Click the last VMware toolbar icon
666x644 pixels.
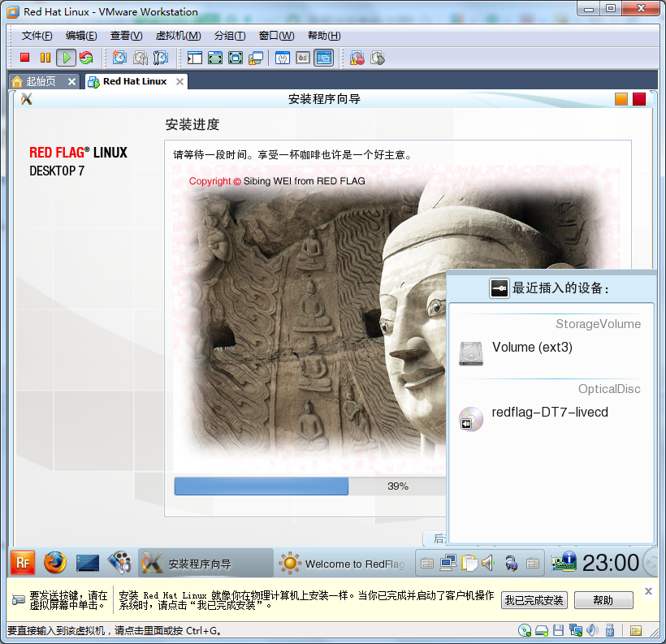click(378, 58)
